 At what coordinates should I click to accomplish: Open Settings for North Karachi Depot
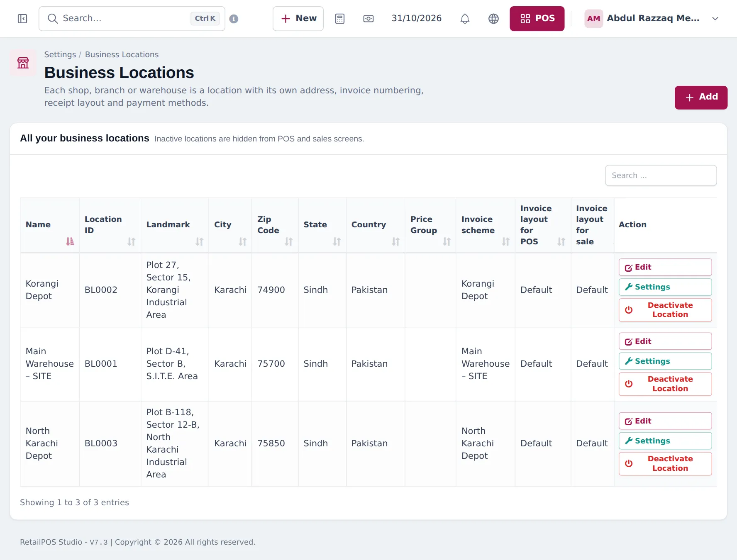click(665, 441)
